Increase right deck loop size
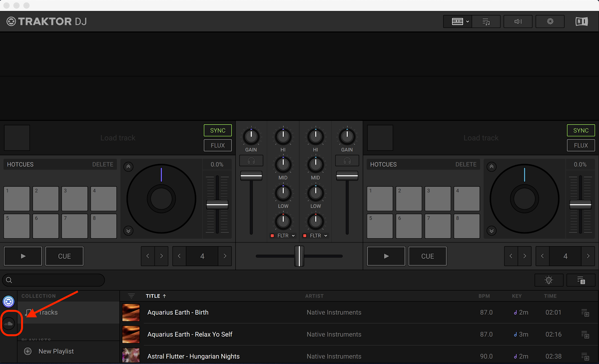599x364 pixels. [588, 256]
